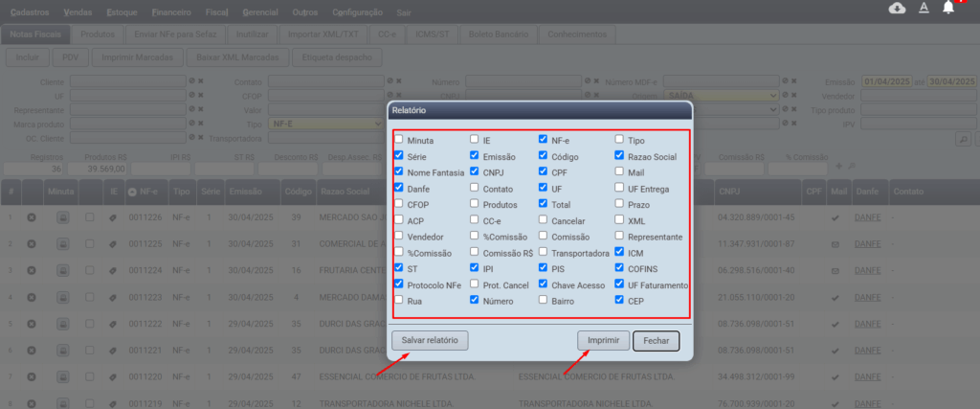Click the tag icon in row 0011226 IE column

pyautogui.click(x=113, y=218)
